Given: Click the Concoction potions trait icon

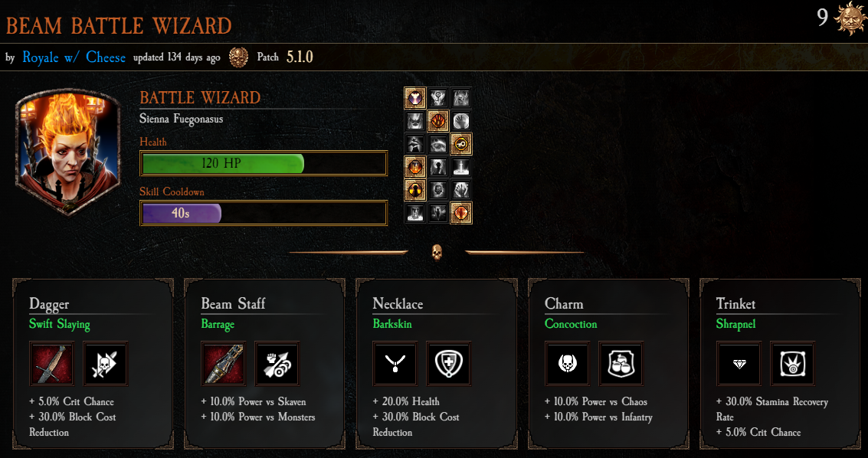Looking at the screenshot, I should pyautogui.click(x=621, y=363).
